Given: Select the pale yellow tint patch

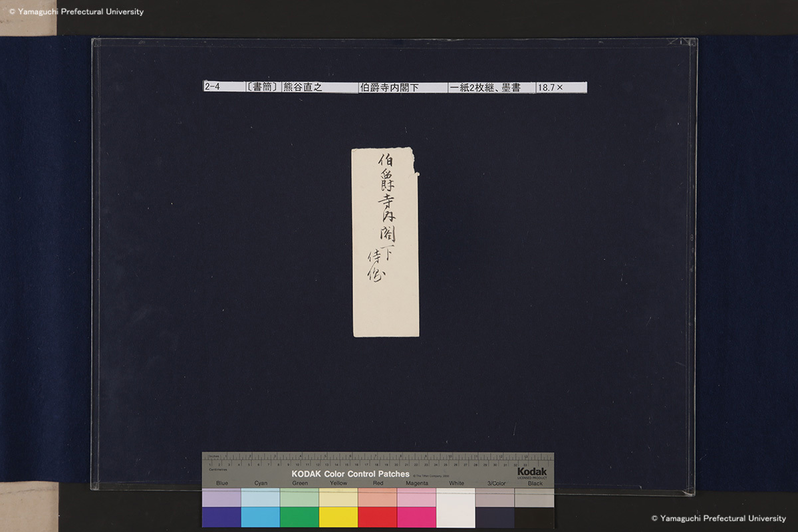Looking at the screenshot, I should click(338, 497).
